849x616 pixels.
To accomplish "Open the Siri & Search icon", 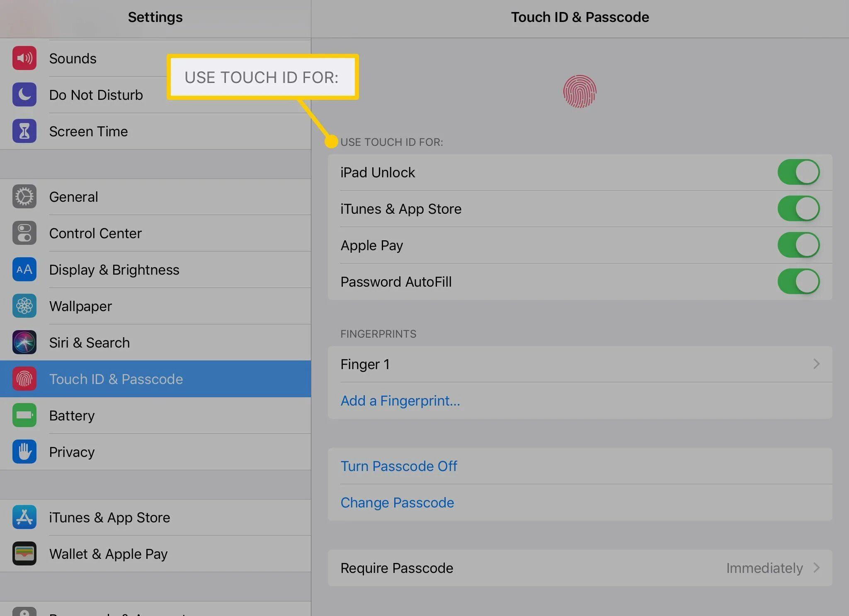I will (24, 343).
